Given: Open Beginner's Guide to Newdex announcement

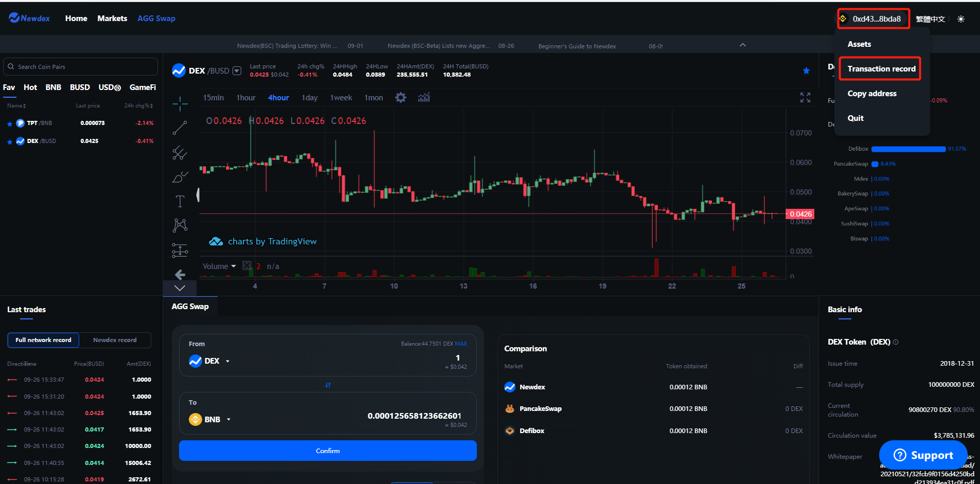Looking at the screenshot, I should click(577, 46).
